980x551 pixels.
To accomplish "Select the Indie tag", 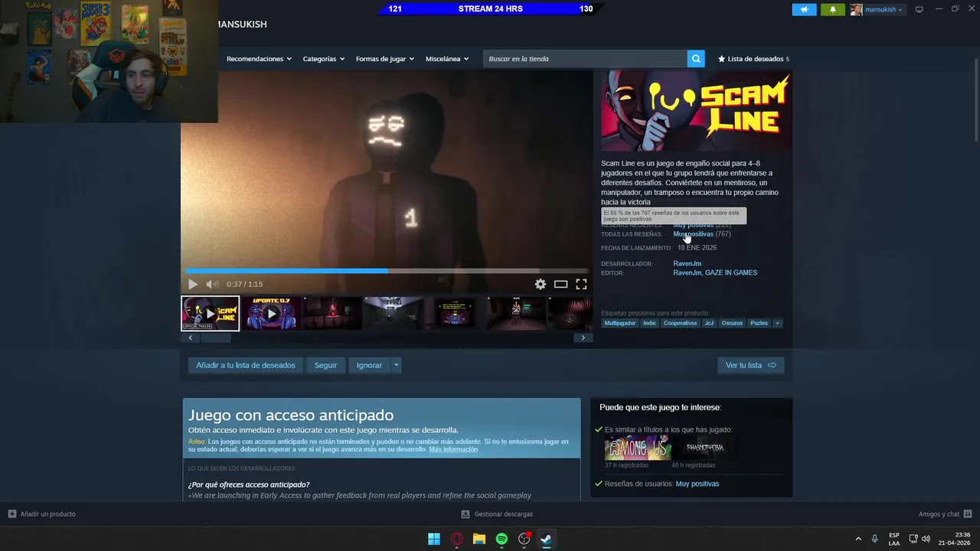I will click(x=649, y=323).
